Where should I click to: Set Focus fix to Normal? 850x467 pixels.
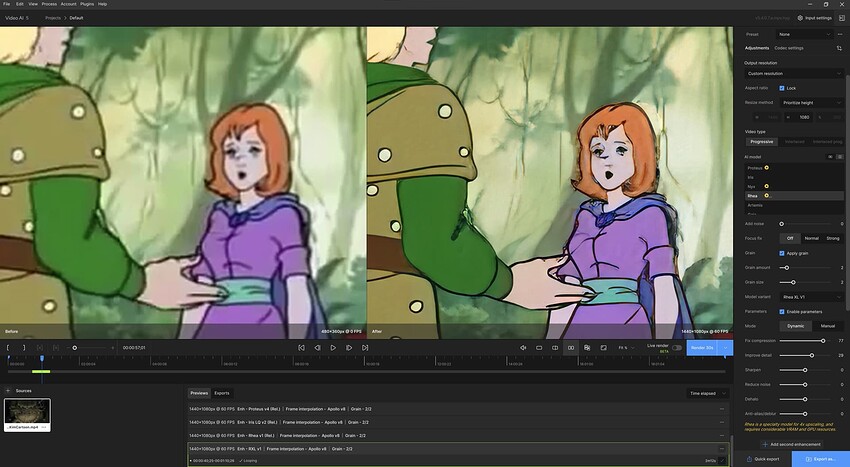pyautogui.click(x=812, y=238)
